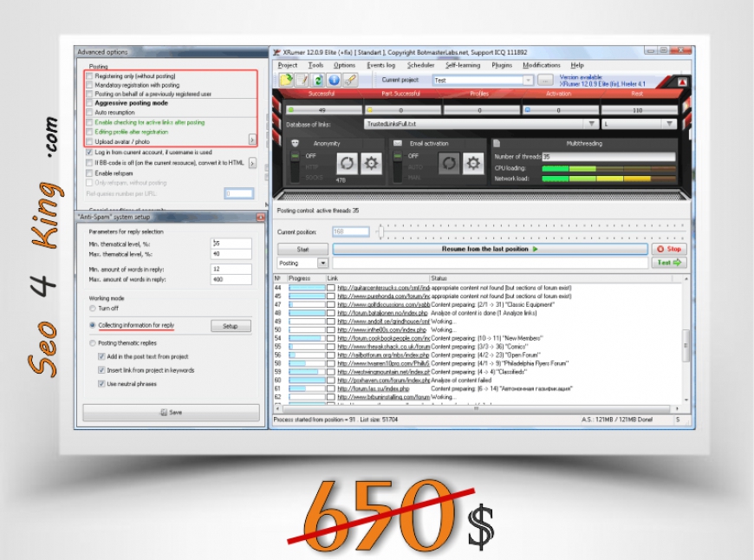
Task: Enable Mandatory registration with posting
Action: tap(89, 85)
